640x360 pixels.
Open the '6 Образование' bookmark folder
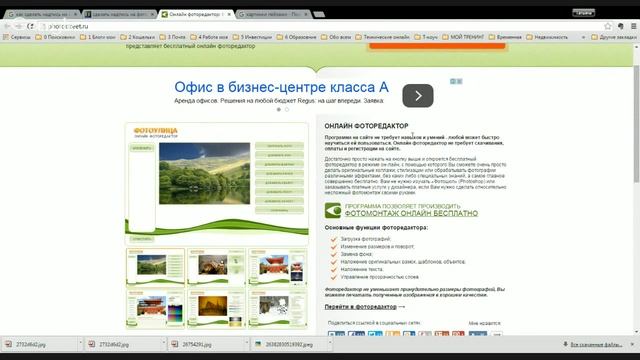tap(296, 37)
